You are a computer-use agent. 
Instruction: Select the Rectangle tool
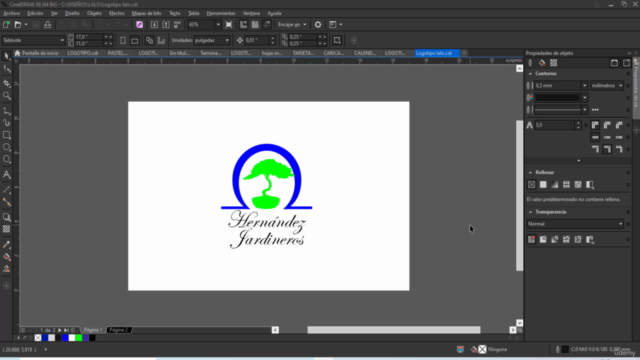(7, 135)
